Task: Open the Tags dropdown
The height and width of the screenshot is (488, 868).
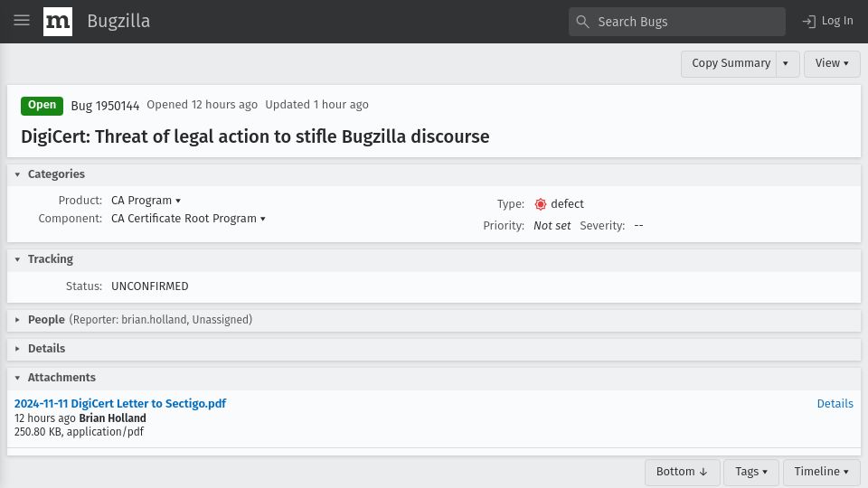Action: click(x=751, y=472)
